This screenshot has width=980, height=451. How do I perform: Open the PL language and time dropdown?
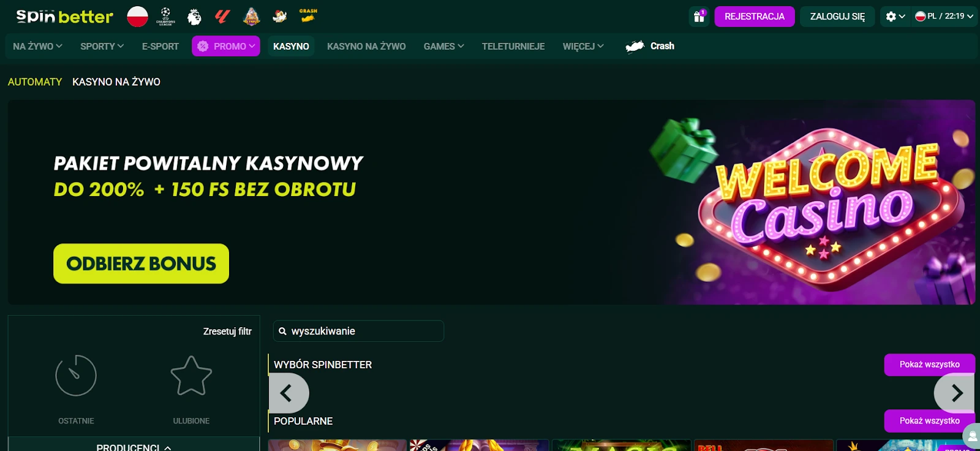944,17
